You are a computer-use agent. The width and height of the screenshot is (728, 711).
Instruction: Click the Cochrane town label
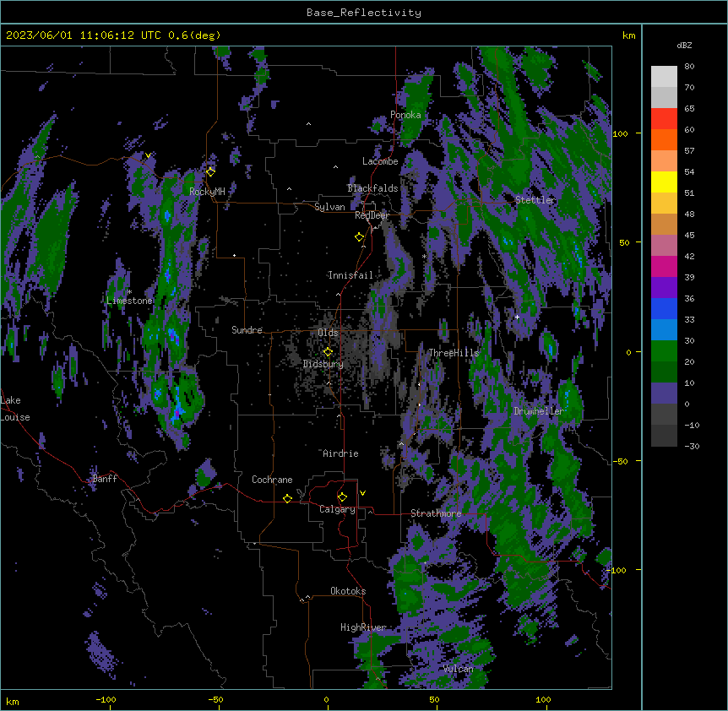pos(272,480)
